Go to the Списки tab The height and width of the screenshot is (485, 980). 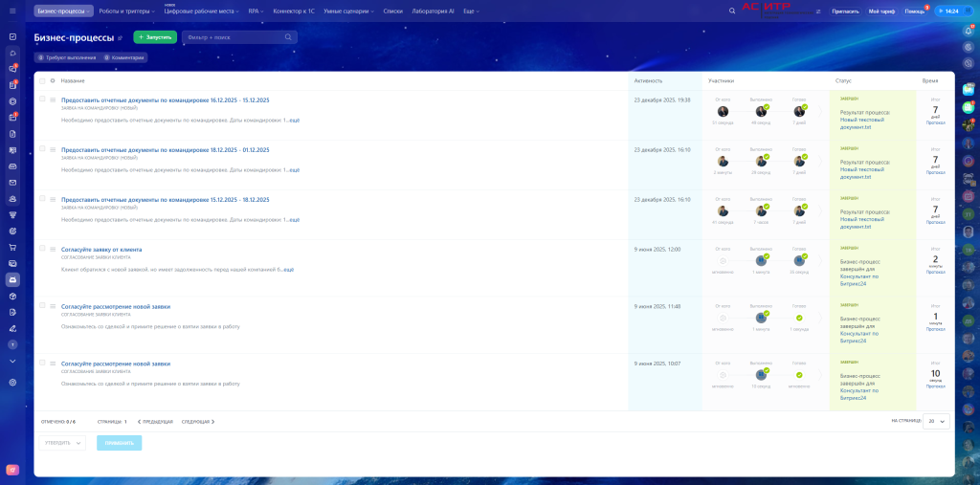pos(392,11)
